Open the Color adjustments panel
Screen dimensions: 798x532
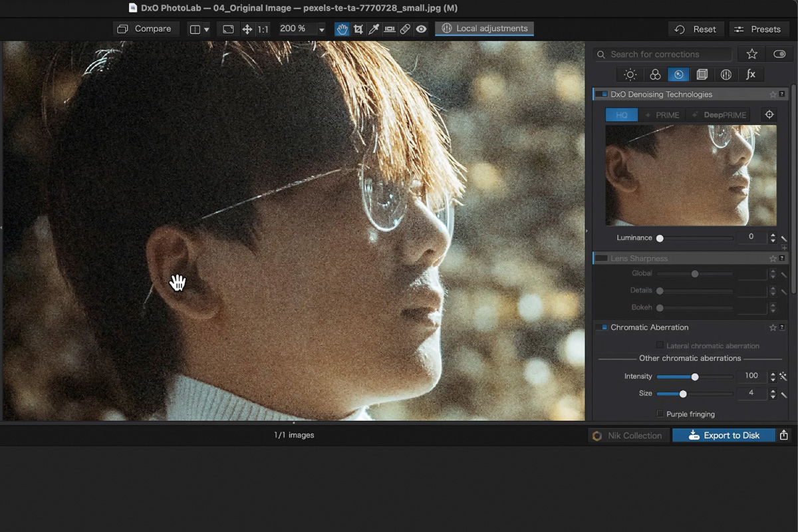coord(654,74)
